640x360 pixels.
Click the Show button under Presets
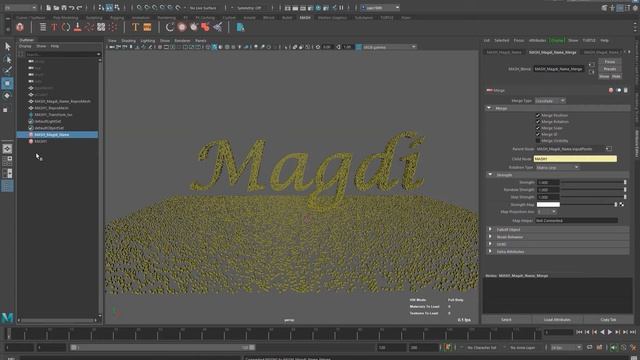point(604,76)
